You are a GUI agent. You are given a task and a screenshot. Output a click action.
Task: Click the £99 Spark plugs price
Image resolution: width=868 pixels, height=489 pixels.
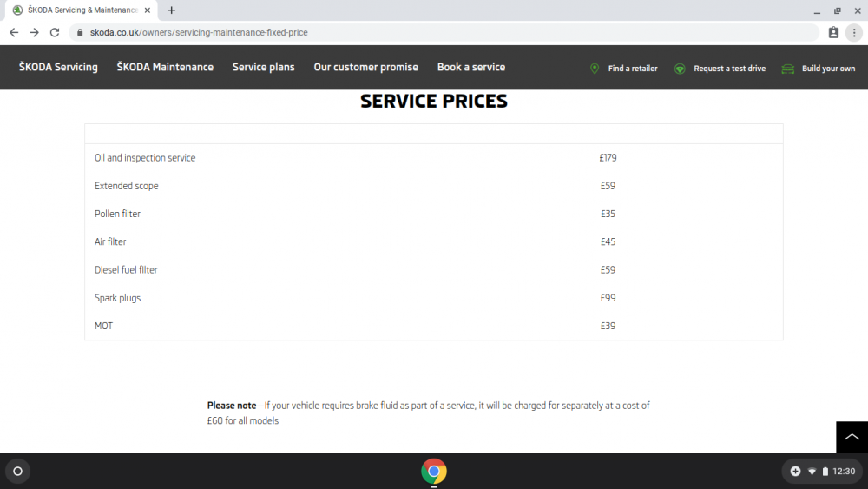pyautogui.click(x=608, y=298)
